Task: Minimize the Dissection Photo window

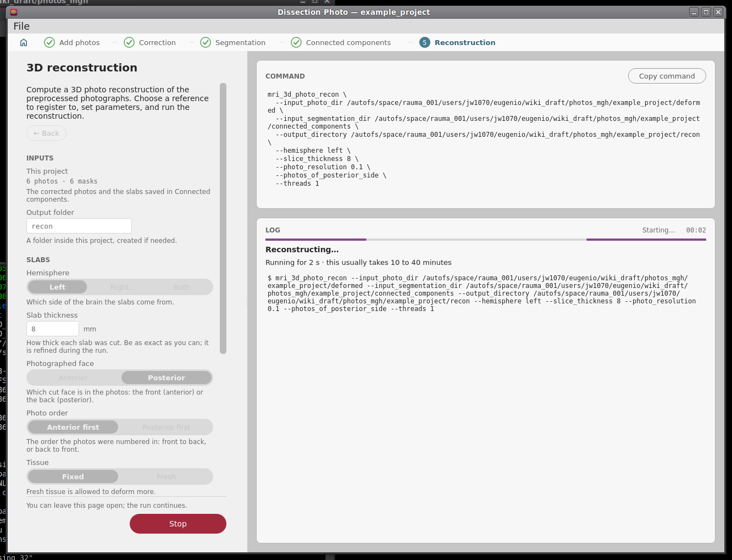Action: tap(694, 12)
